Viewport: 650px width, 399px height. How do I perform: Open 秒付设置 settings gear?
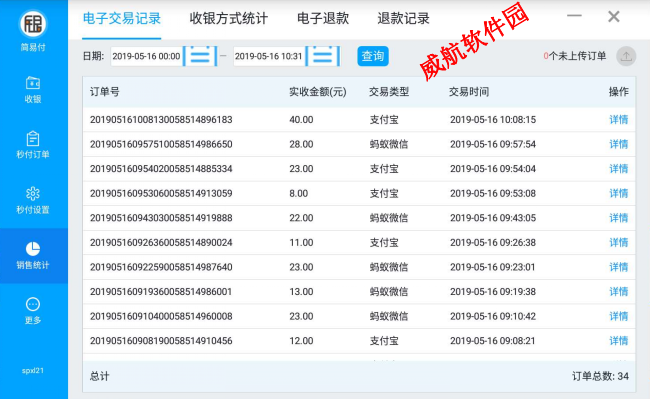[33, 200]
